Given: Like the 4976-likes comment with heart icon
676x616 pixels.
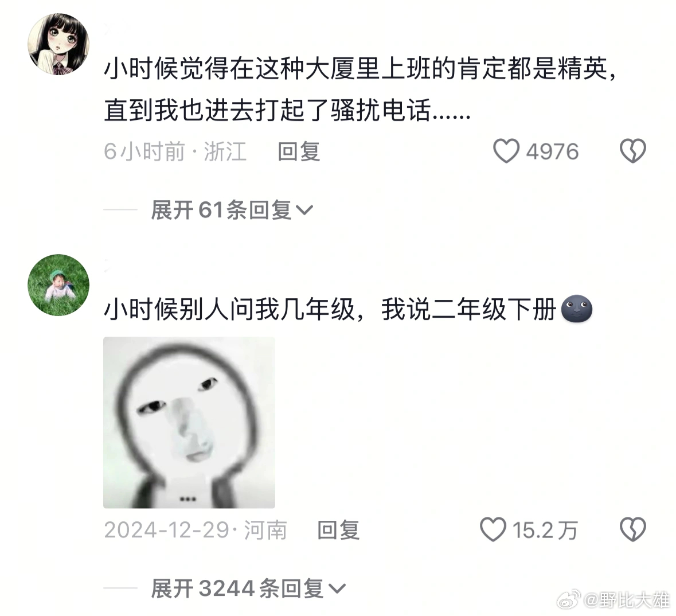Looking at the screenshot, I should point(506,151).
